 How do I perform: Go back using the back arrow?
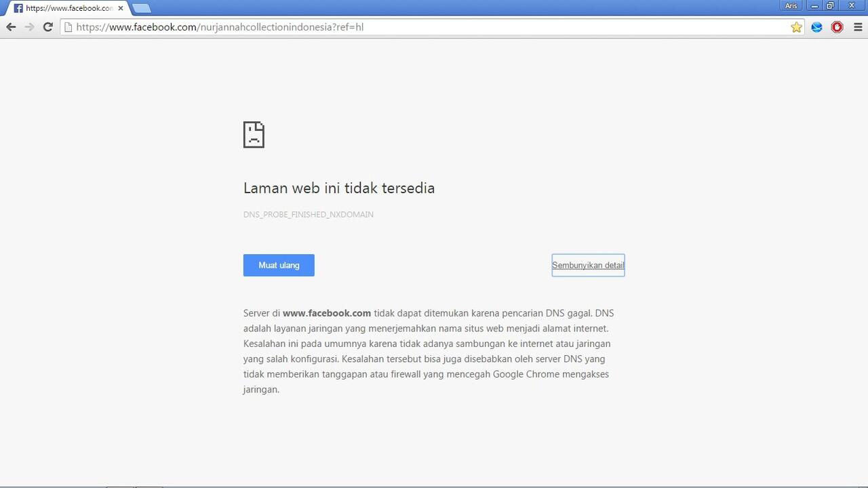point(11,27)
